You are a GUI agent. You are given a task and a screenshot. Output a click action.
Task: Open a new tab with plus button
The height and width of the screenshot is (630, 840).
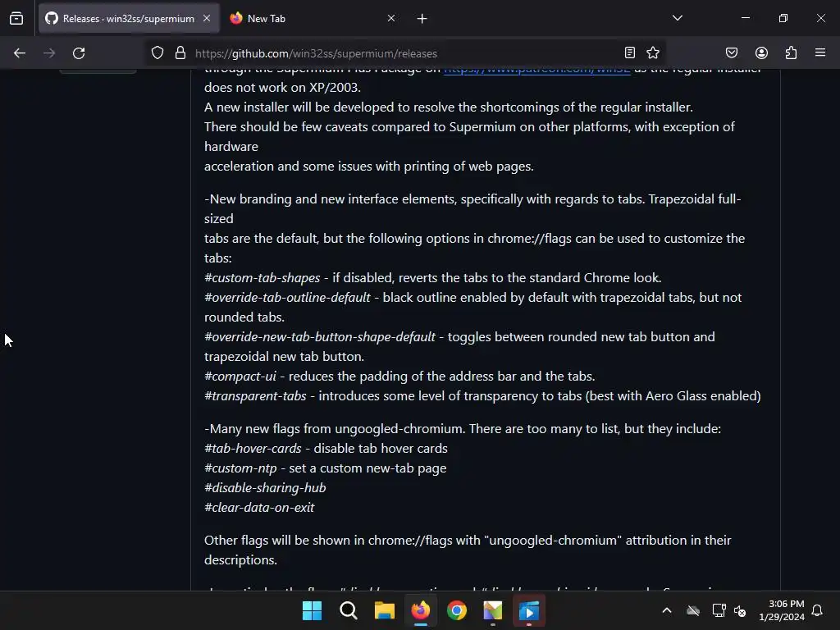click(x=422, y=19)
